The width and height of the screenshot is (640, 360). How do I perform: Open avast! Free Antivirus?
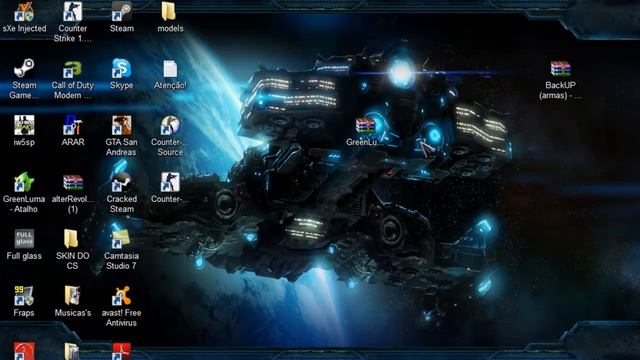coord(122,296)
